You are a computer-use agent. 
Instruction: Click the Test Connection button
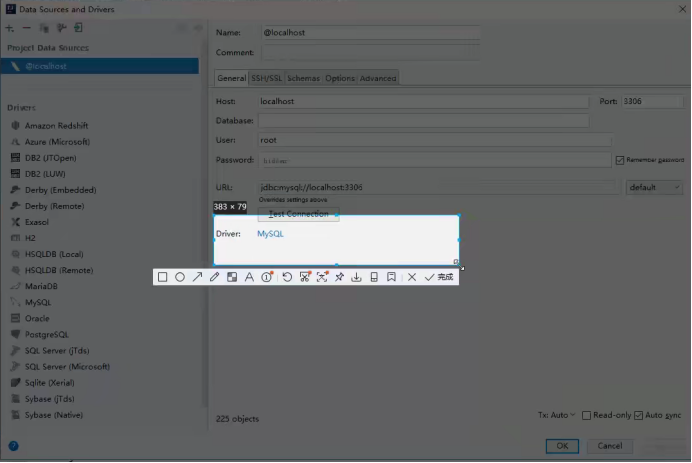pyautogui.click(x=298, y=214)
